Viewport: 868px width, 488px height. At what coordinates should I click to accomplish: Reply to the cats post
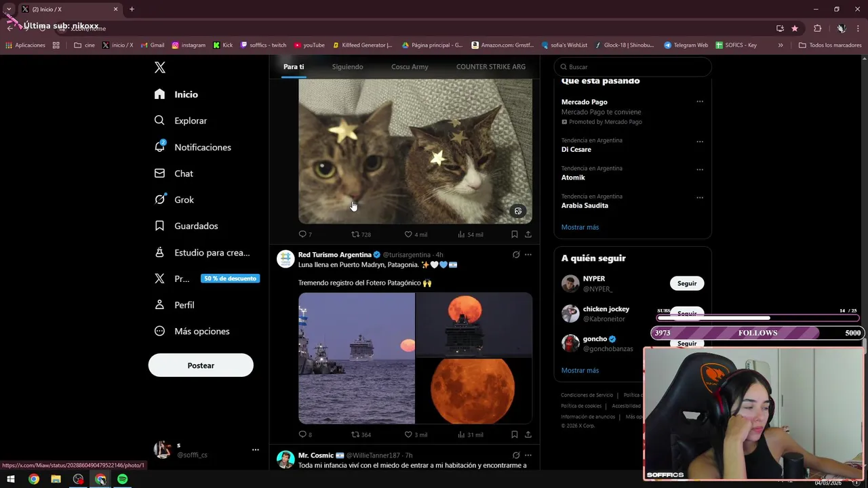(305, 234)
